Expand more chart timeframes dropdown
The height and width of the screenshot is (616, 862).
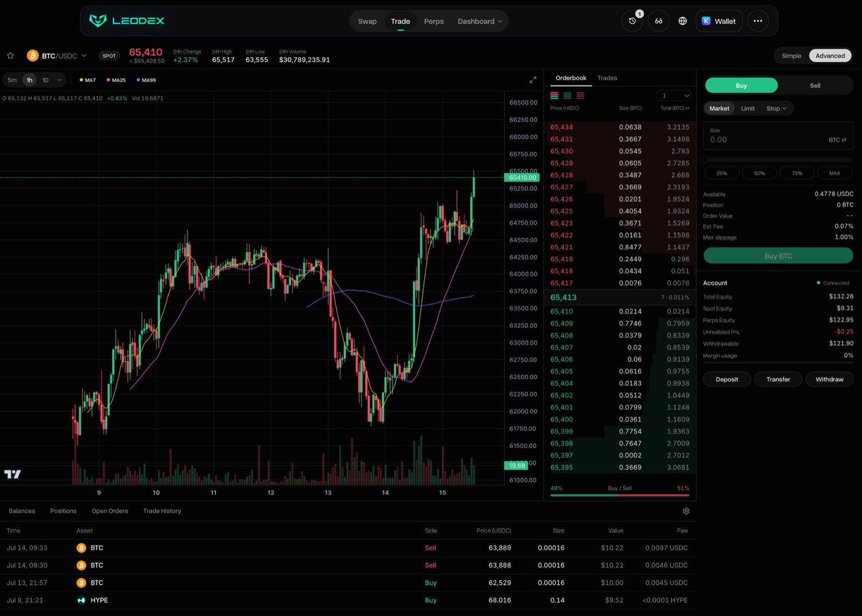click(59, 80)
